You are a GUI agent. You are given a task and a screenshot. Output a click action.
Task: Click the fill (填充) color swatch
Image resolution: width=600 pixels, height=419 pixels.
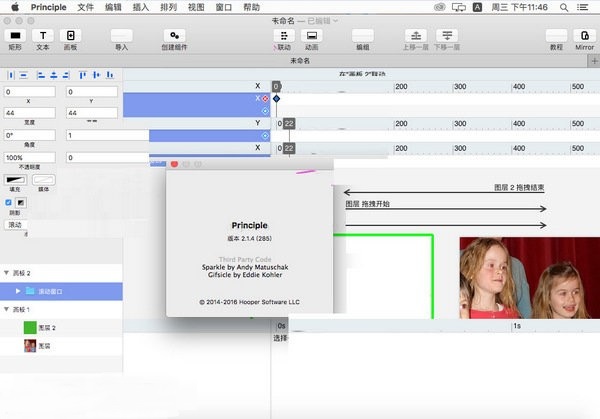(14, 179)
